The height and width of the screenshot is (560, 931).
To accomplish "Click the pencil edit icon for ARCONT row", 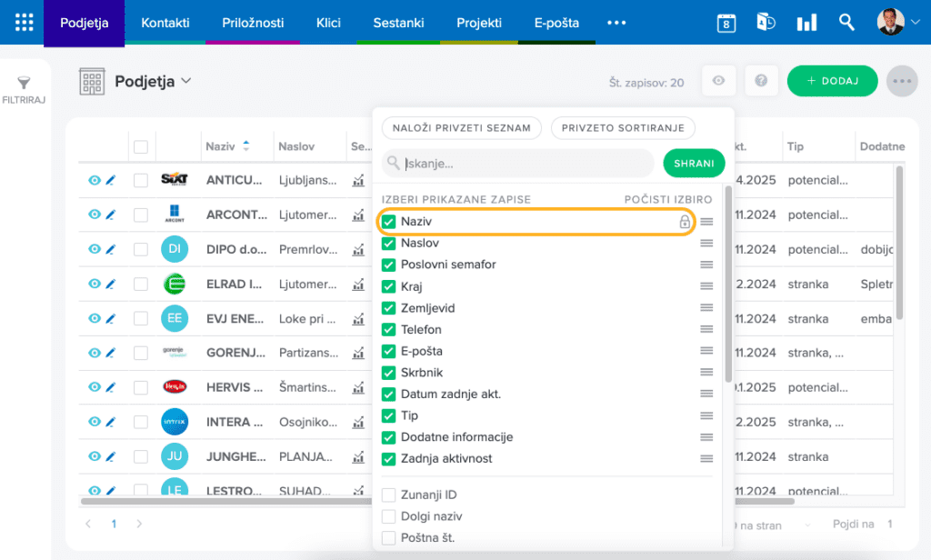I will click(x=111, y=215).
